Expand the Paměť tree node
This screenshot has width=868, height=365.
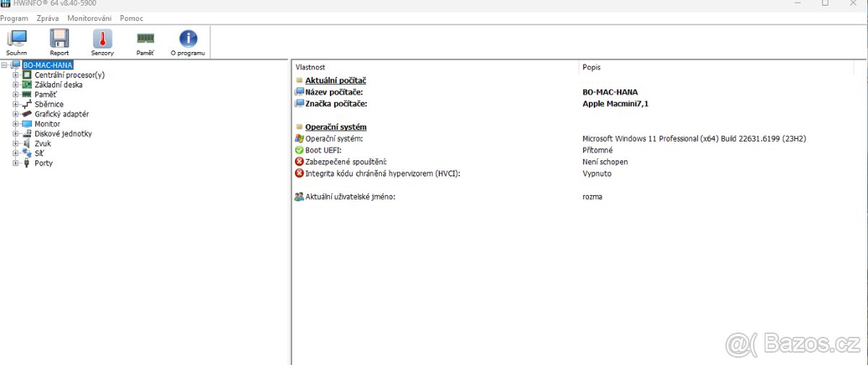tap(16, 94)
